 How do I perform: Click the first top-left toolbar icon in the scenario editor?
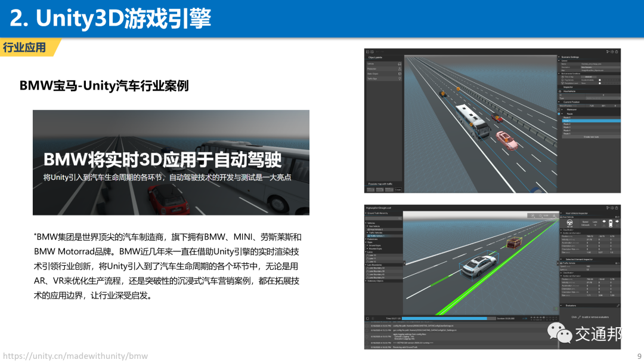coord(367,52)
